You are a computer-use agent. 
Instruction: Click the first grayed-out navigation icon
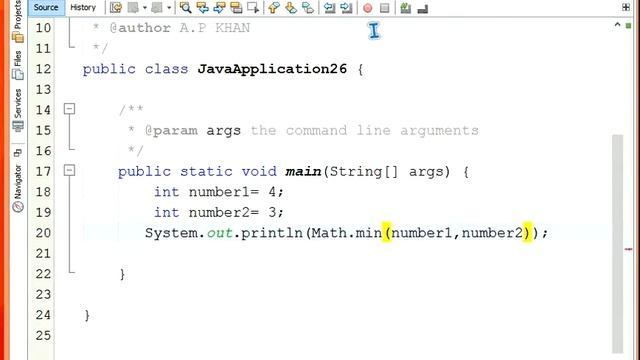[x=133, y=7]
